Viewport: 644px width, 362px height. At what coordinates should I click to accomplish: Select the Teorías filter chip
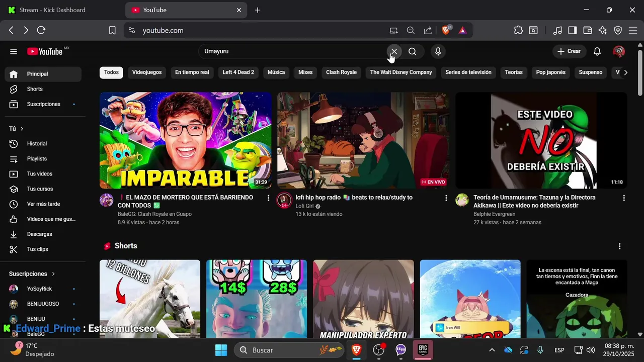point(514,72)
